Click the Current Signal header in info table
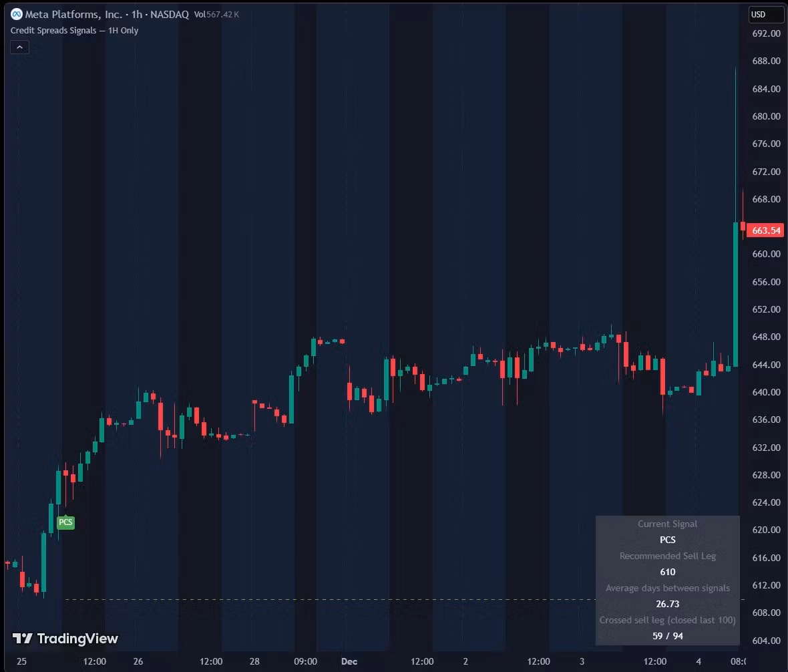The width and height of the screenshot is (788, 672). point(667,524)
